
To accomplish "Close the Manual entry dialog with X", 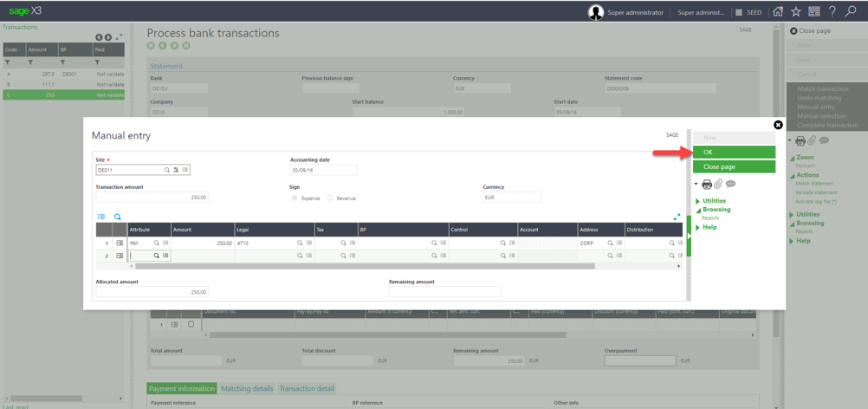I will pyautogui.click(x=778, y=125).
